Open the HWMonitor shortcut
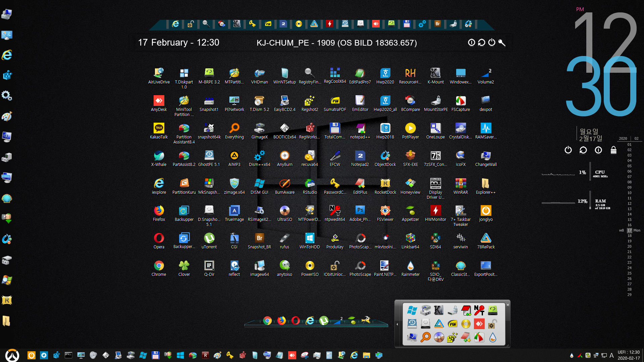 [x=435, y=213]
